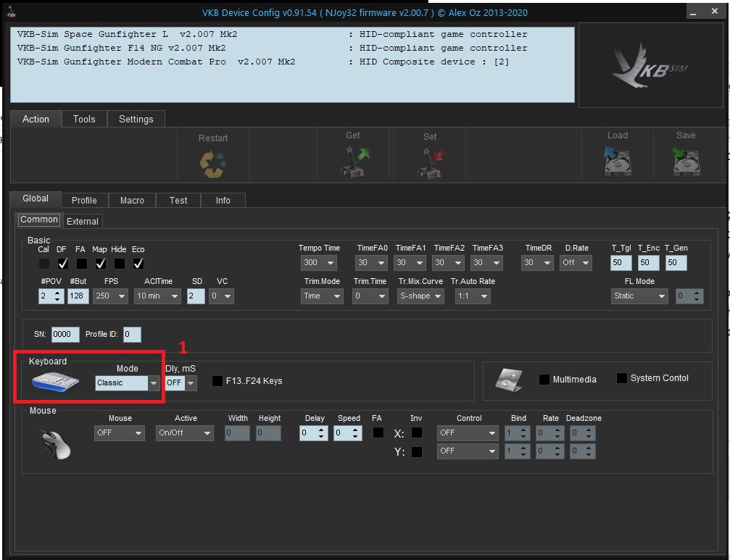
Task: Select the Global tab
Action: coord(36,198)
